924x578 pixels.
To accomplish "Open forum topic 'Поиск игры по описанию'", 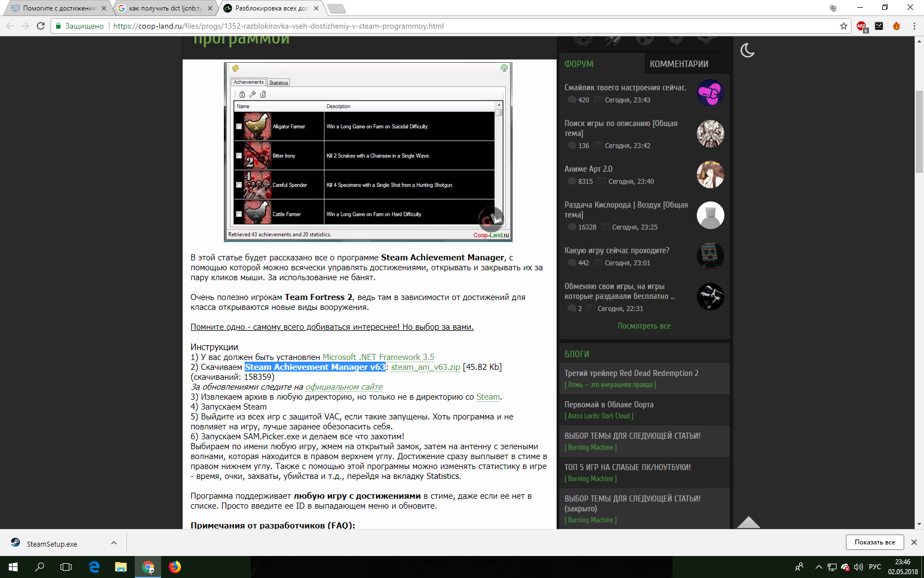I will pos(621,128).
